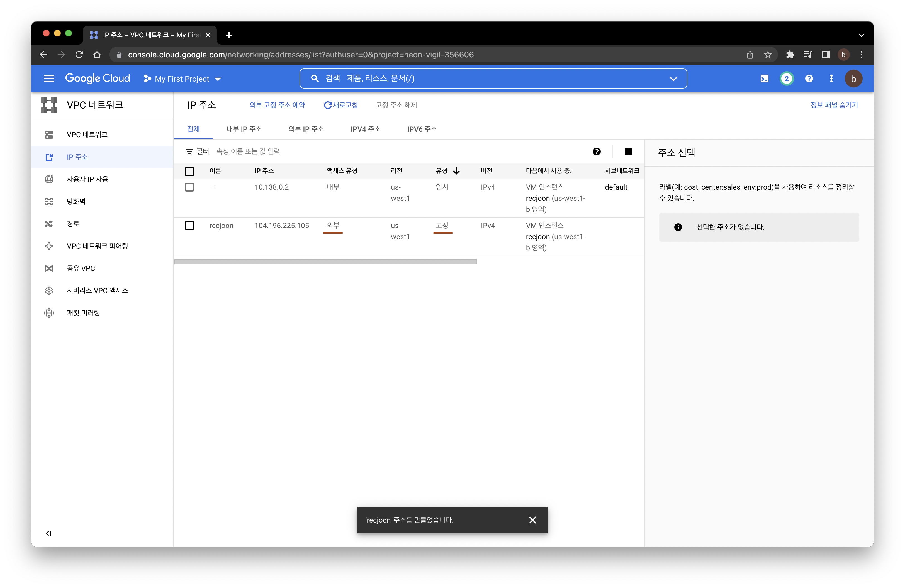
Task: Select the 10.138.0.2 row checkbox
Action: pos(189,187)
